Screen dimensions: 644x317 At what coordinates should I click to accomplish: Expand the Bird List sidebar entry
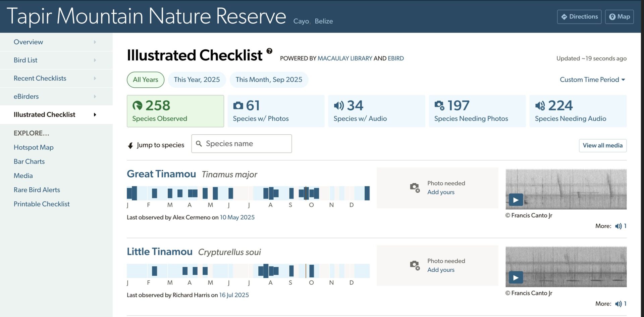pyautogui.click(x=25, y=60)
